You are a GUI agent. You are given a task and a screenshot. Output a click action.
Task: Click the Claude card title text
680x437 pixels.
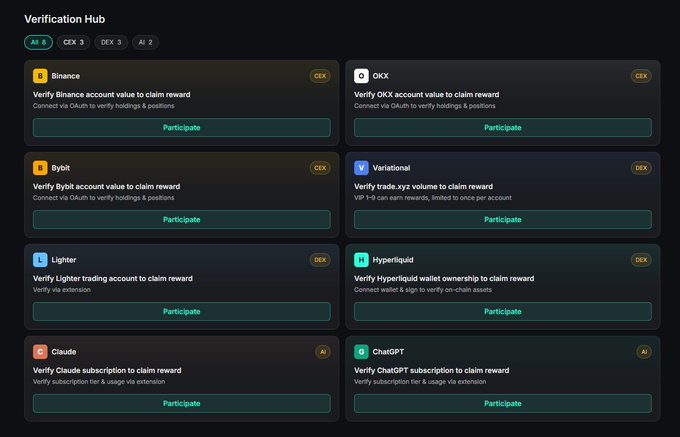[x=64, y=352]
